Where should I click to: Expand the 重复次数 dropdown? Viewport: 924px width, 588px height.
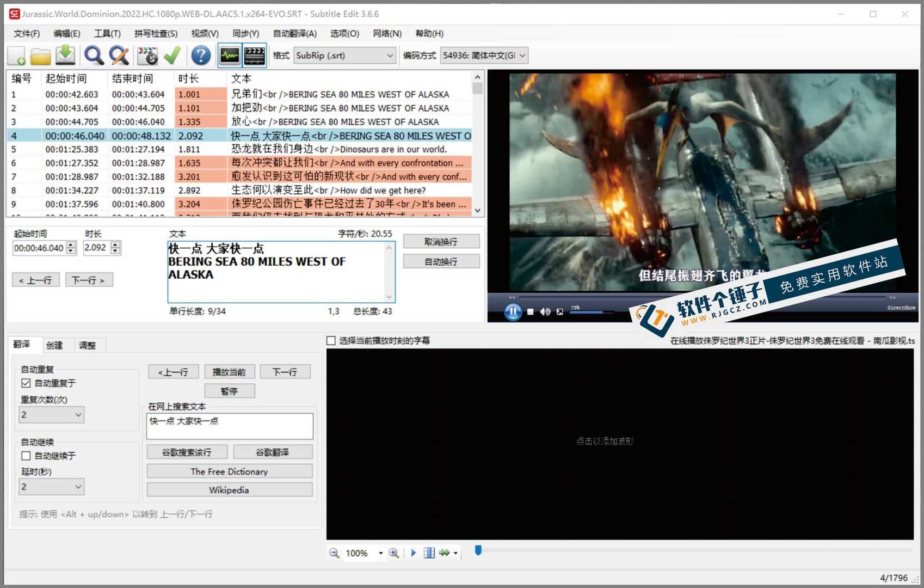coord(52,415)
